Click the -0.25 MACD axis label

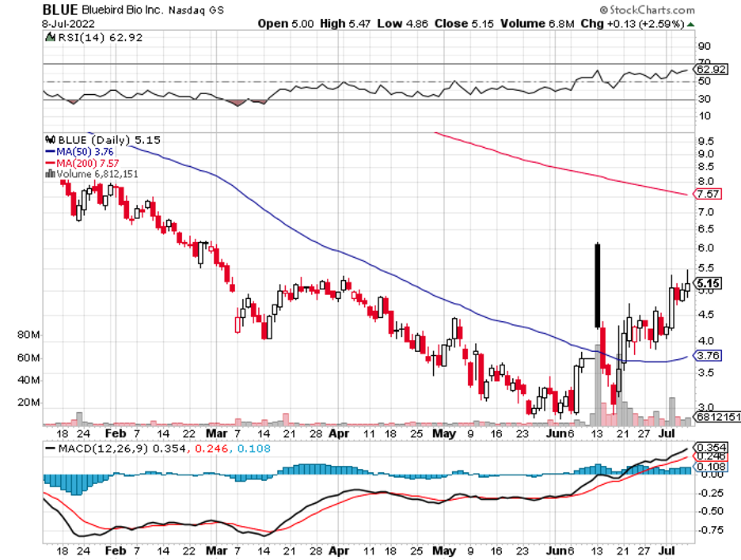tap(710, 493)
